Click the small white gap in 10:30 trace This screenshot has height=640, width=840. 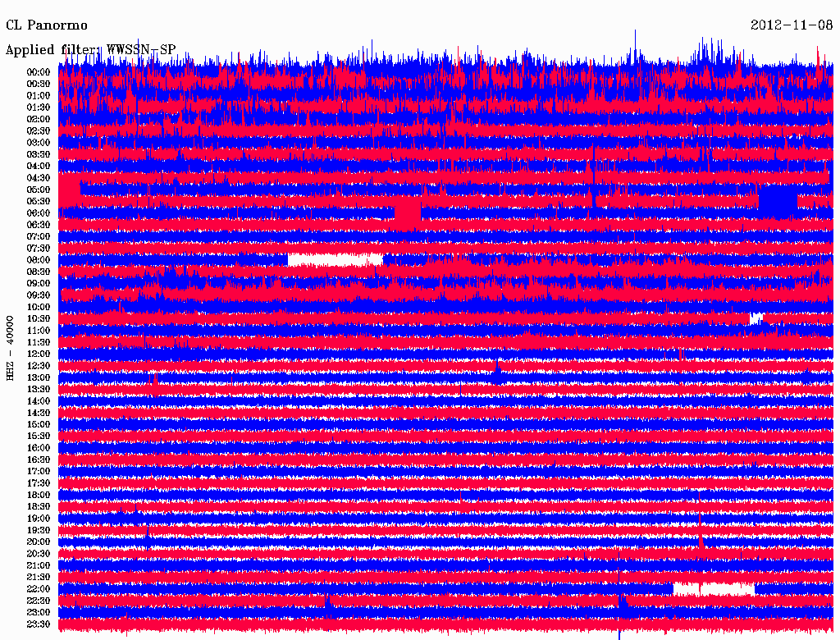point(756,318)
